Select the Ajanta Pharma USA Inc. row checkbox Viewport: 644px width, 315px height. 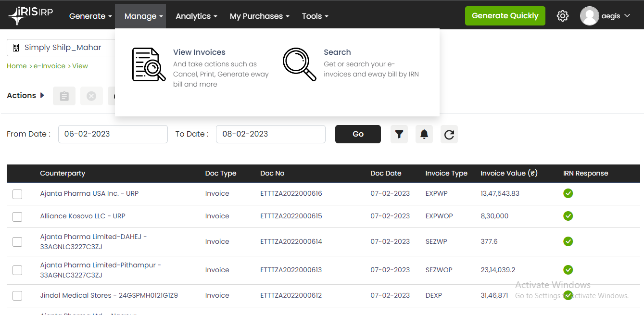pos(17,194)
